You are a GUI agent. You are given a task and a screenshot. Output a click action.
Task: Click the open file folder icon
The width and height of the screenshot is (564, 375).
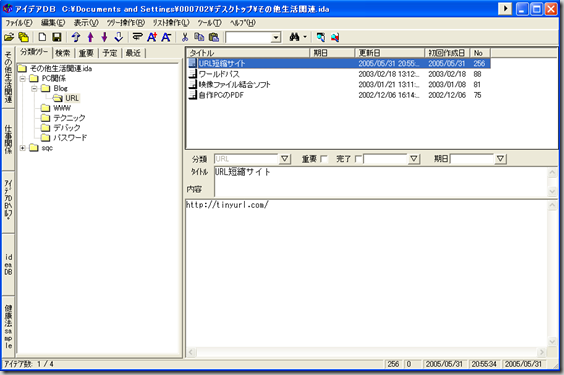pos(9,37)
